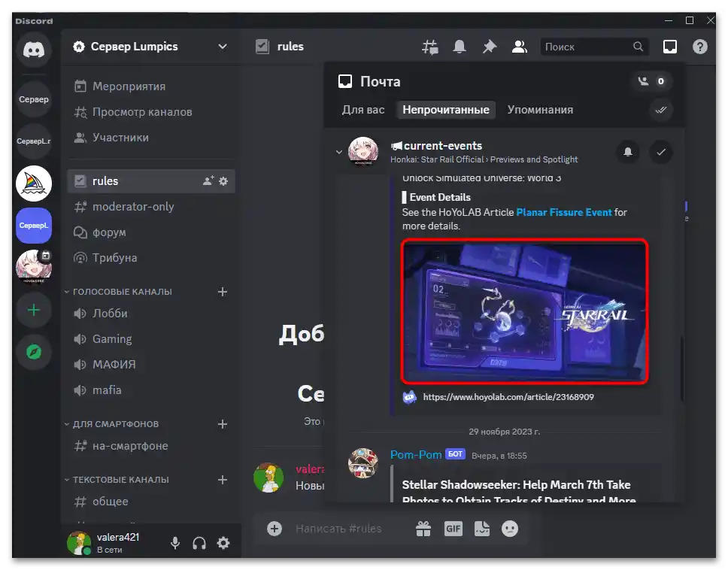This screenshot has width=728, height=570.
Task: Show pinned messages pin icon
Action: [490, 47]
